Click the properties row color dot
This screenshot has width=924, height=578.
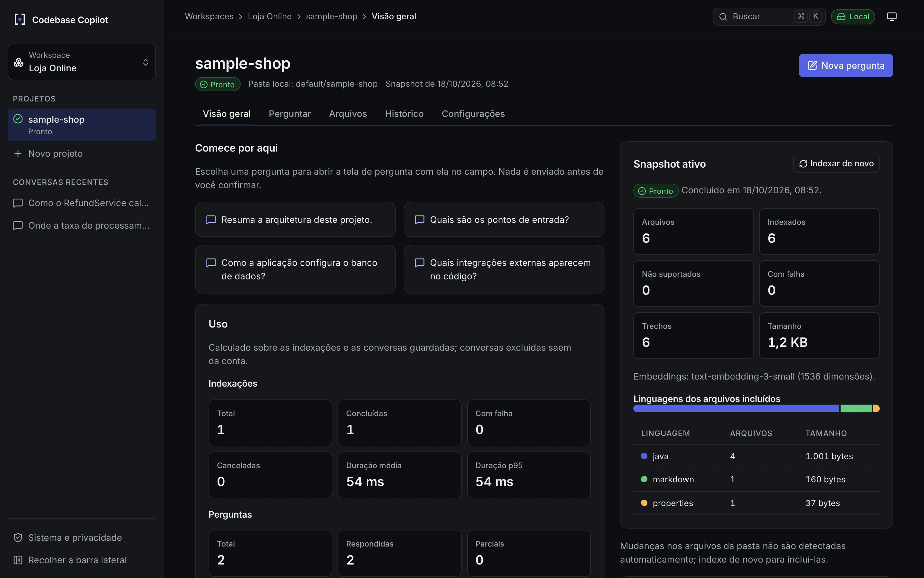(644, 503)
